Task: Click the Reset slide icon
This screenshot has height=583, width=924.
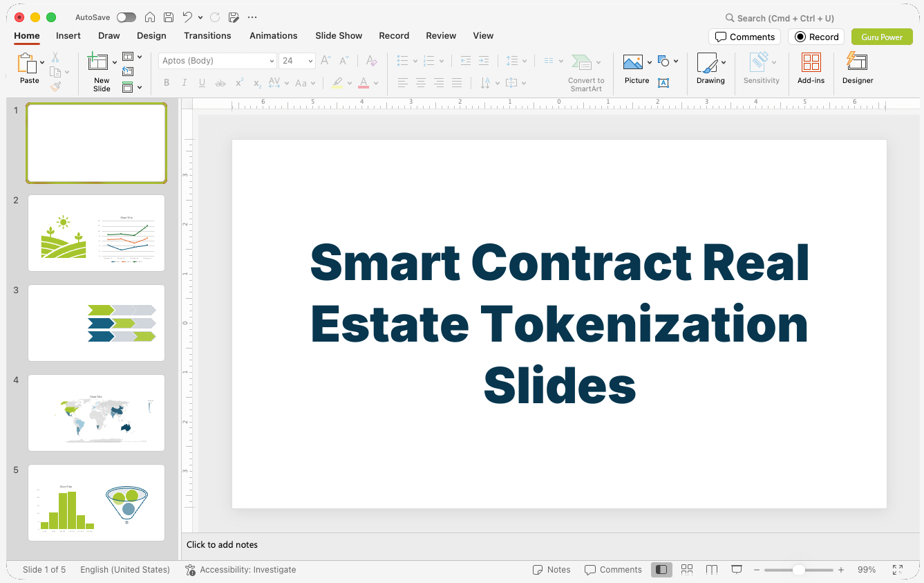Action: coord(128,71)
